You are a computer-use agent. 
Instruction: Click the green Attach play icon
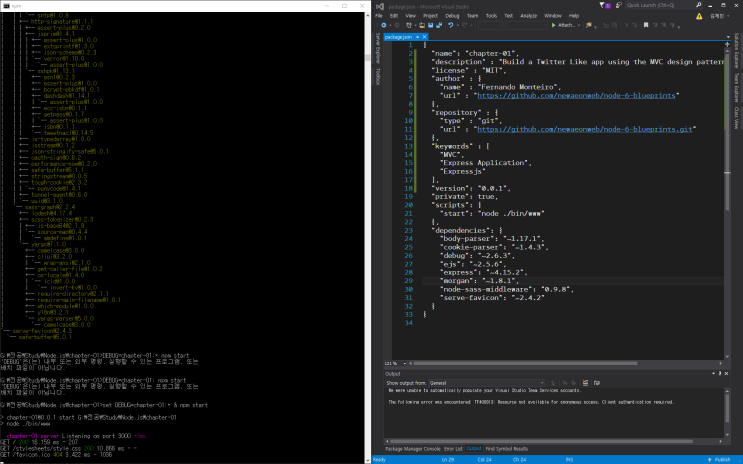click(x=553, y=25)
